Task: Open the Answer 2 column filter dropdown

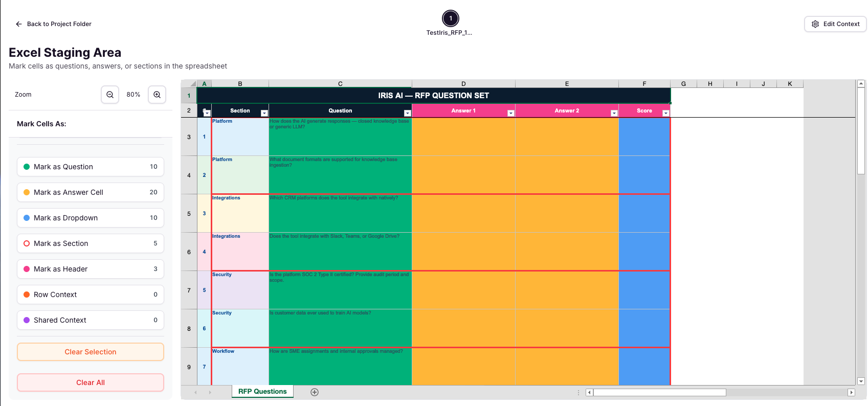Action: click(x=614, y=114)
